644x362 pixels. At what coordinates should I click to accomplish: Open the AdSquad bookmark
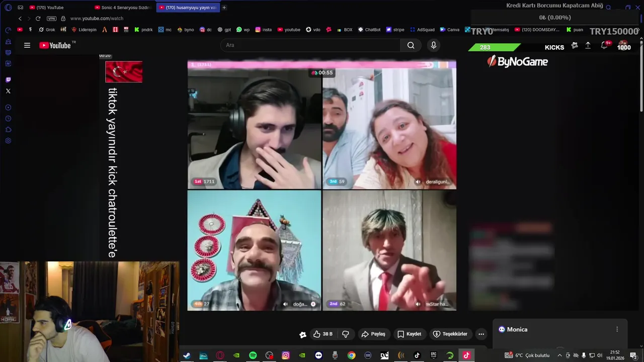[x=422, y=30]
